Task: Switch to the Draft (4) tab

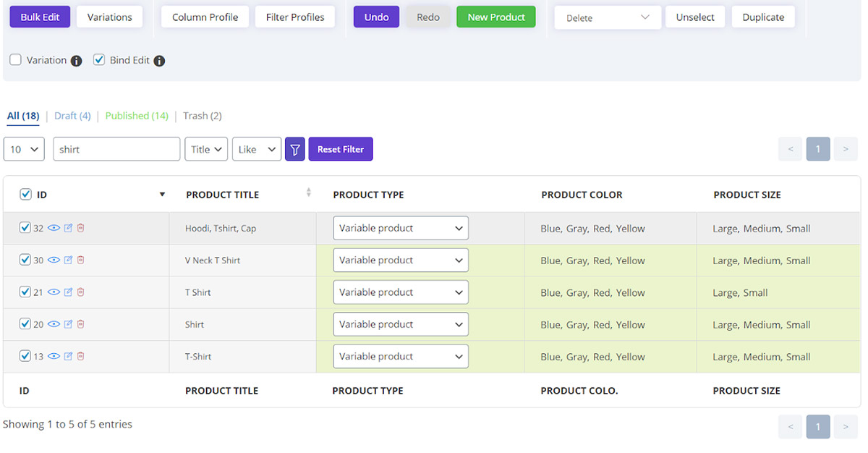Action: coord(72,116)
